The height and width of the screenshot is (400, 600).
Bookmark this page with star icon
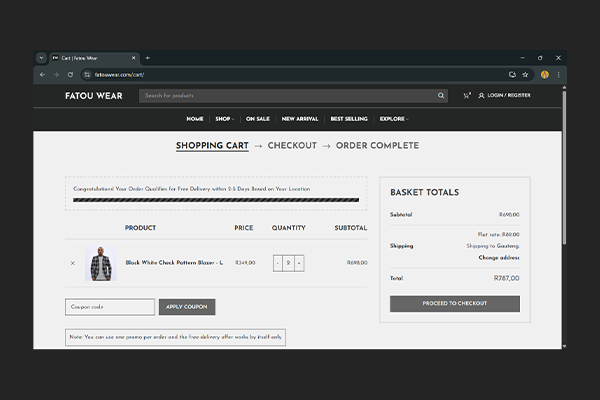pyautogui.click(x=526, y=75)
